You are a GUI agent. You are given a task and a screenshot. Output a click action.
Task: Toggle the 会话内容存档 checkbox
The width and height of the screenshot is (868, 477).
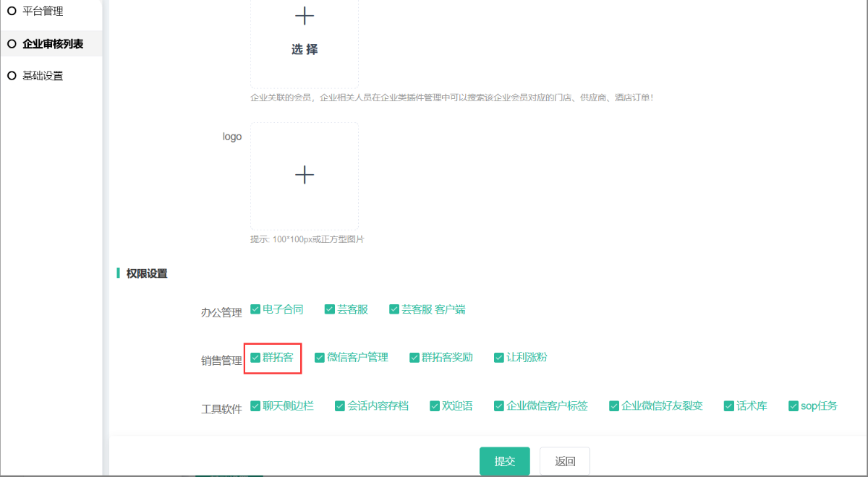(x=340, y=406)
